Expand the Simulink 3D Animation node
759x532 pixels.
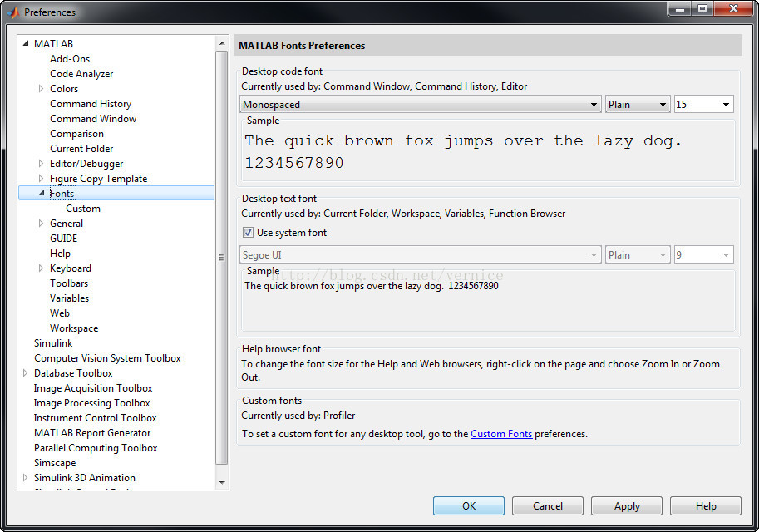point(25,478)
